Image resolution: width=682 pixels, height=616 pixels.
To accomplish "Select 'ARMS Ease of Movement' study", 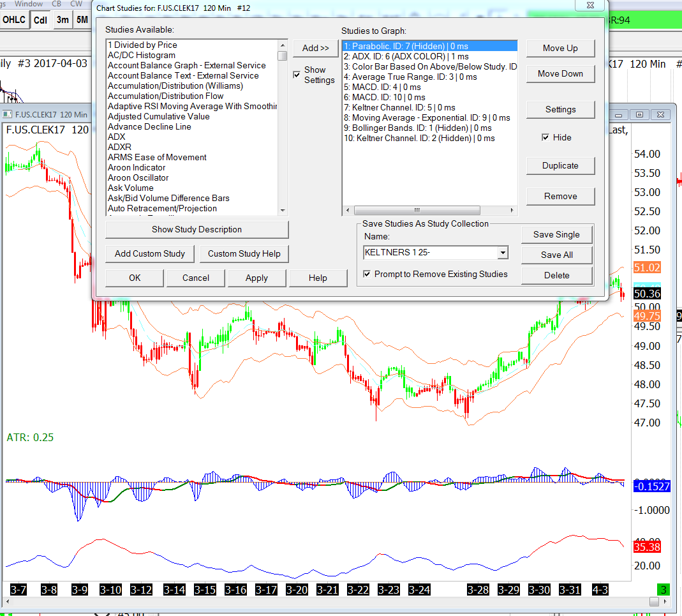I will tap(157, 158).
